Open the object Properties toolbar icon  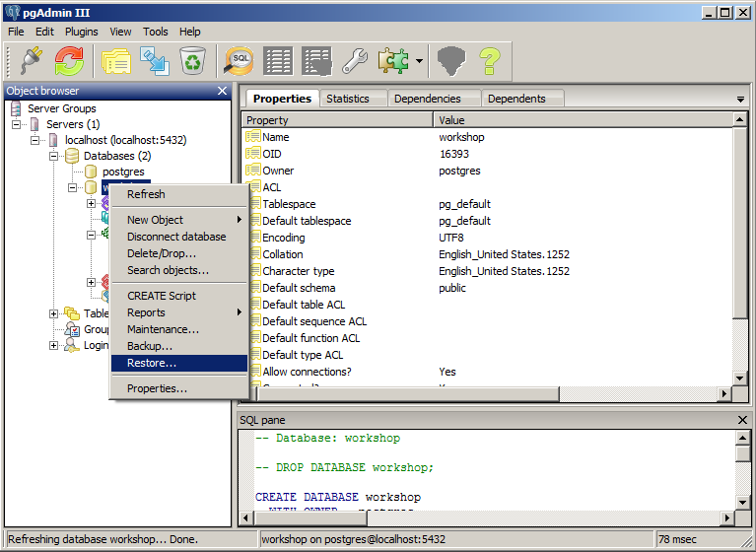click(x=116, y=61)
